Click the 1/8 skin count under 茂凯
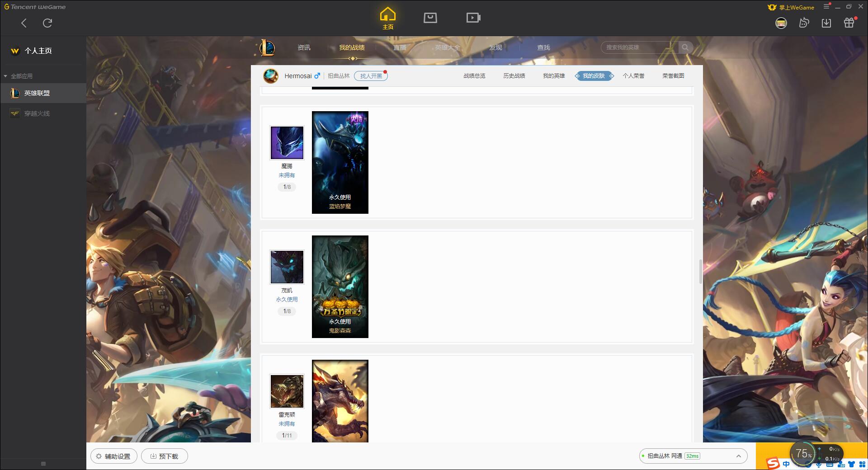 (x=287, y=311)
